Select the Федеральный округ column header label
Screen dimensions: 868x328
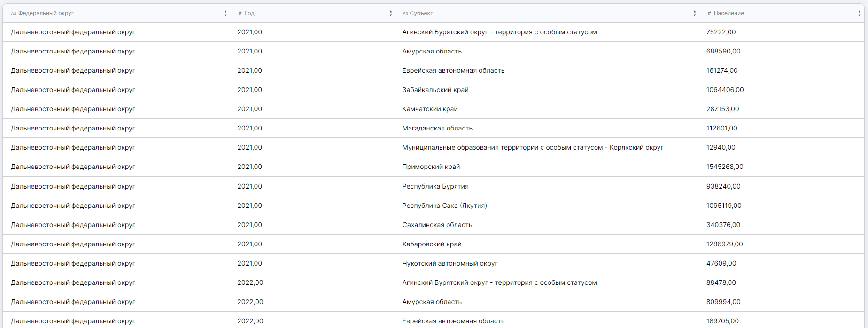(x=46, y=13)
